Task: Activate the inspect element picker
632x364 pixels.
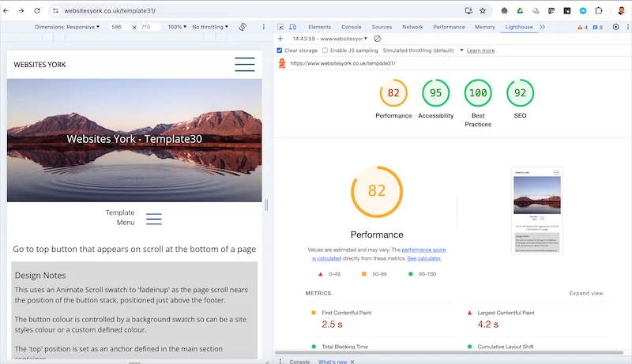Action: point(280,27)
